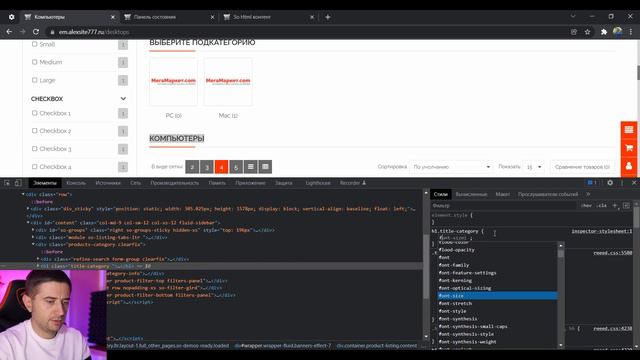Click the orange cart side button
640x360 pixels.
pyautogui.click(x=629, y=148)
